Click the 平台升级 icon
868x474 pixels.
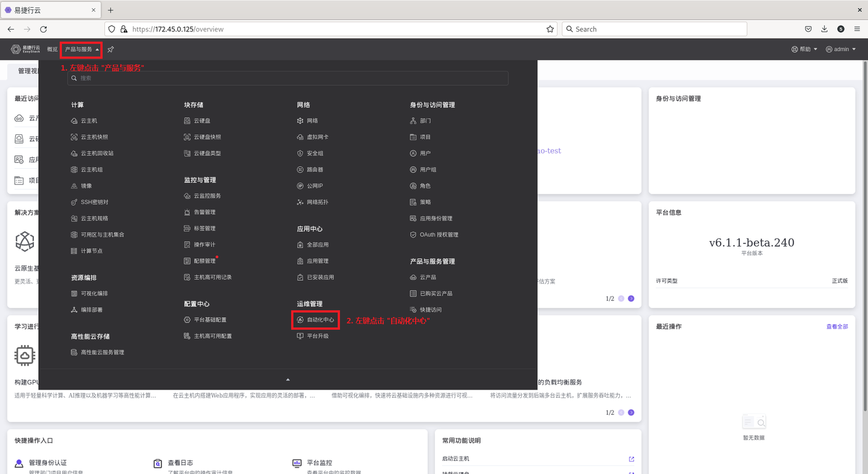tap(301, 336)
